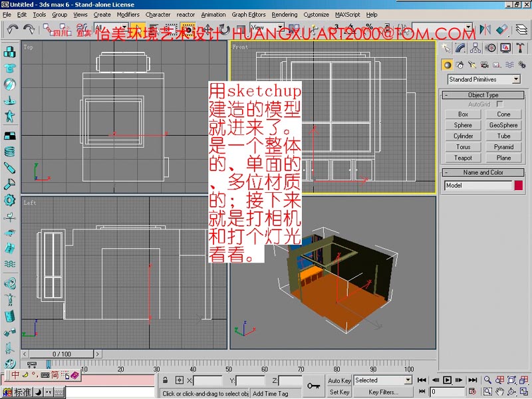Open the Layer Manager icon
This screenshot has height=399, width=532.
pyautogui.click(x=521, y=30)
